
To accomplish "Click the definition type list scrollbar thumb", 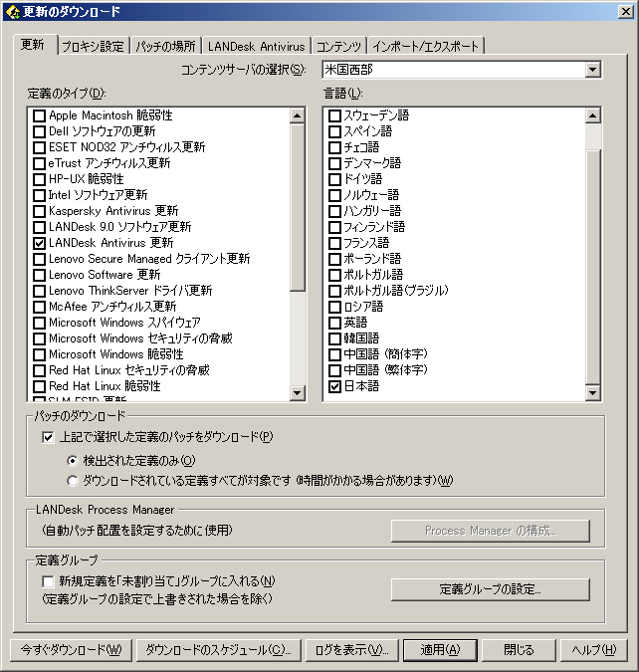I will coord(297,207).
